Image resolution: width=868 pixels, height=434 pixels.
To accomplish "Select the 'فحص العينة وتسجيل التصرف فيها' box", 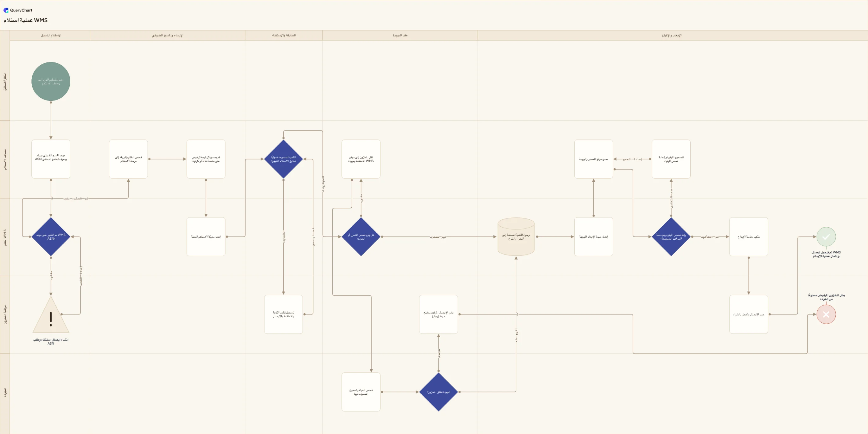I will (361, 392).
